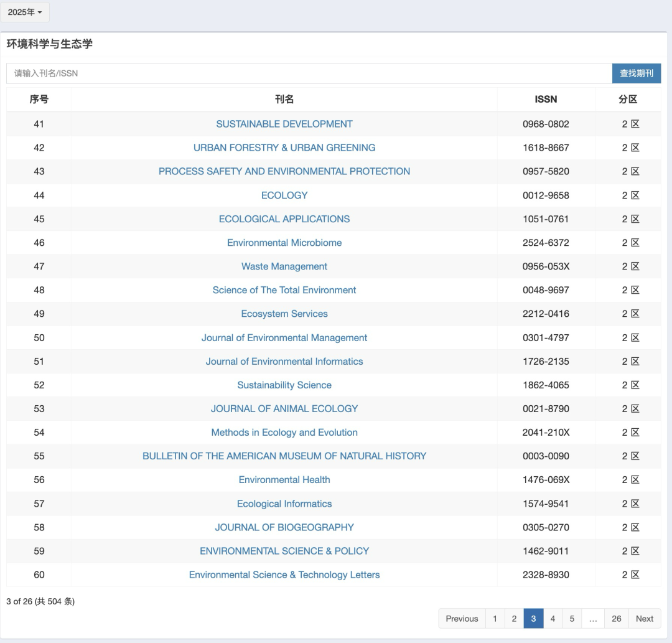Go to page 2
This screenshot has width=672, height=643.
tap(515, 619)
